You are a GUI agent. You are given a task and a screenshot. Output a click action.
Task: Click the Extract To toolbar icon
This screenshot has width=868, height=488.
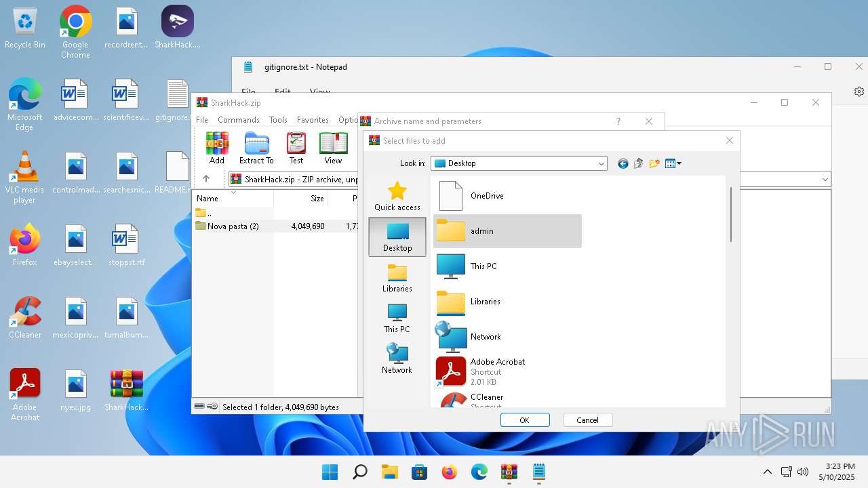(256, 148)
